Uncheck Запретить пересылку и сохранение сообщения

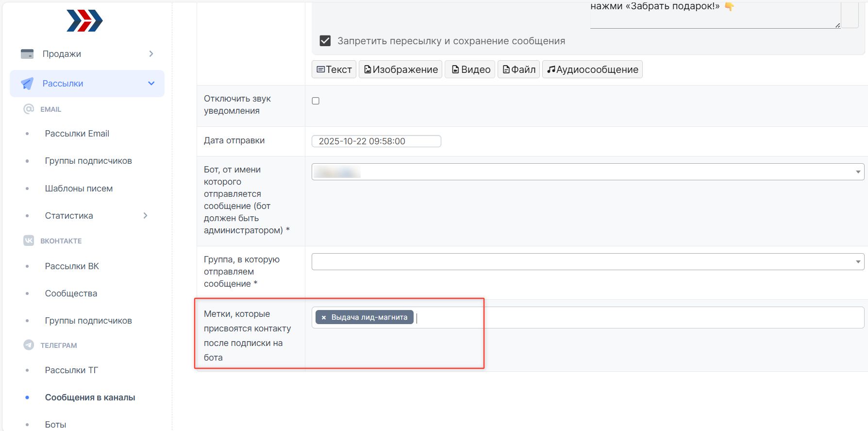coord(325,41)
